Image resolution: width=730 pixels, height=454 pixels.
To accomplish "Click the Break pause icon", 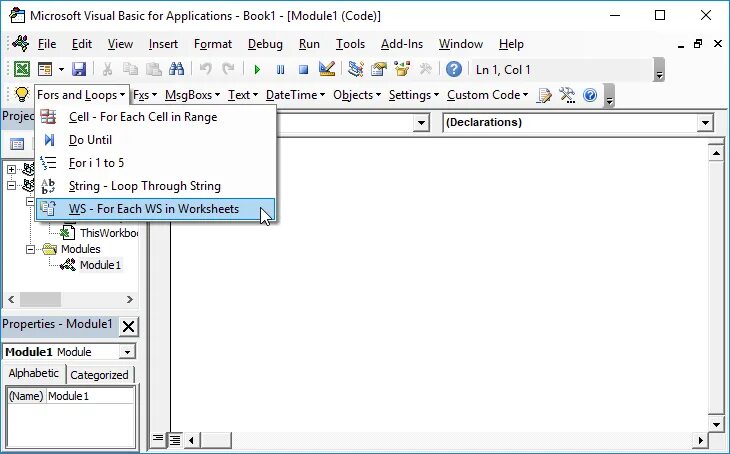I will (280, 70).
